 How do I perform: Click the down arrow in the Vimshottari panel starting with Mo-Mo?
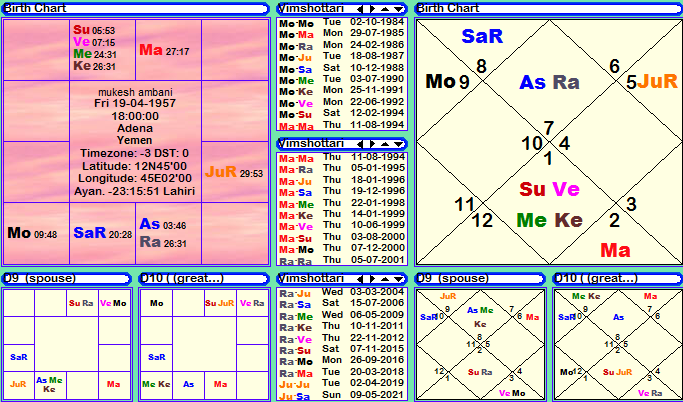pos(398,9)
